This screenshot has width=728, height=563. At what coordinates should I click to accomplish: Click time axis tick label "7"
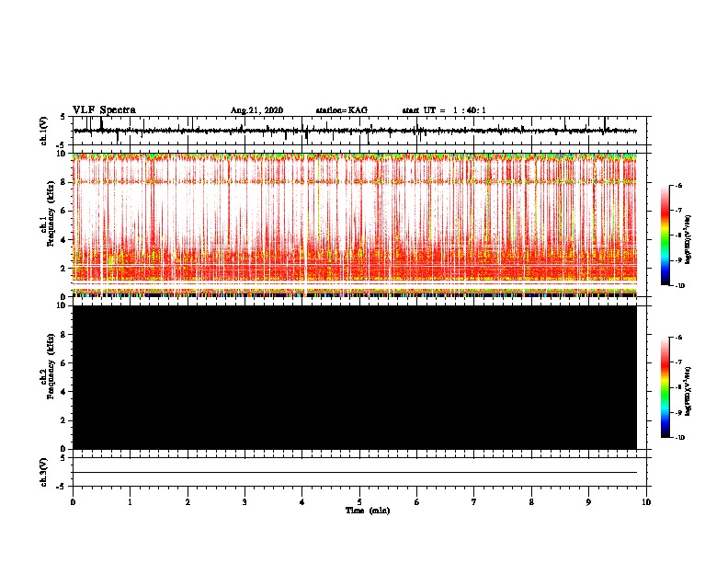coord(474,502)
